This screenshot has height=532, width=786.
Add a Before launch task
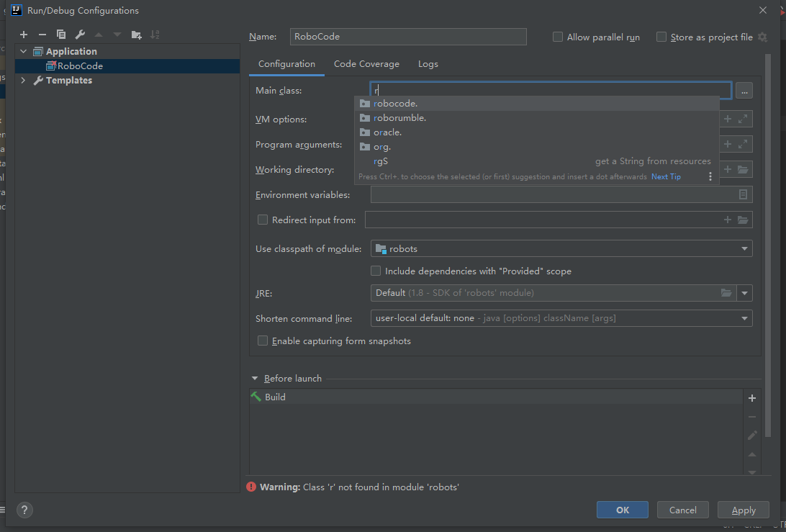coord(752,398)
